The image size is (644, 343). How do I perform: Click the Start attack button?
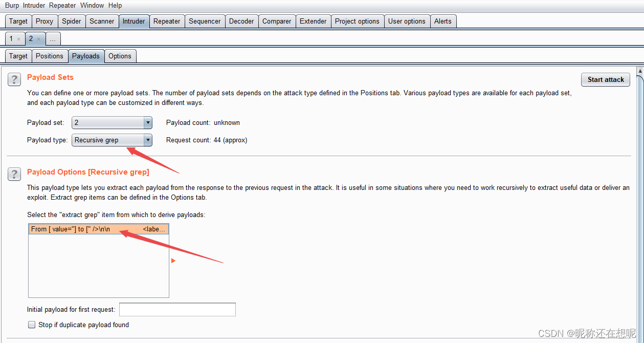tap(606, 79)
